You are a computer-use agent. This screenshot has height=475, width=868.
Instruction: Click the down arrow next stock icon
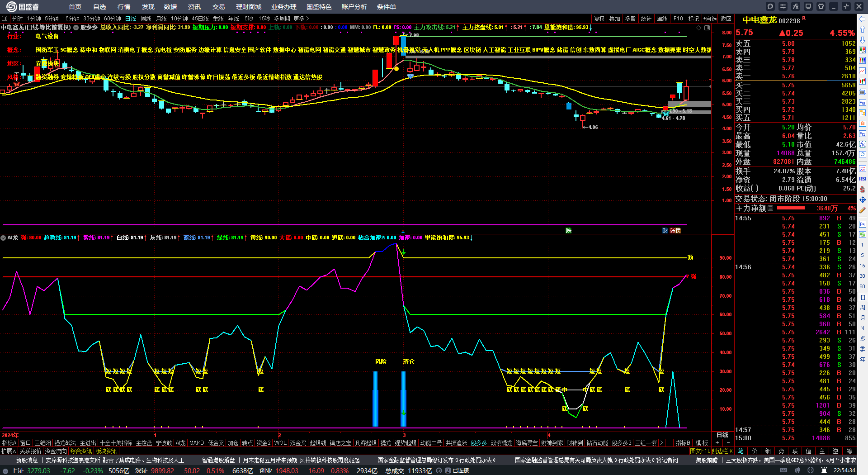click(x=863, y=40)
